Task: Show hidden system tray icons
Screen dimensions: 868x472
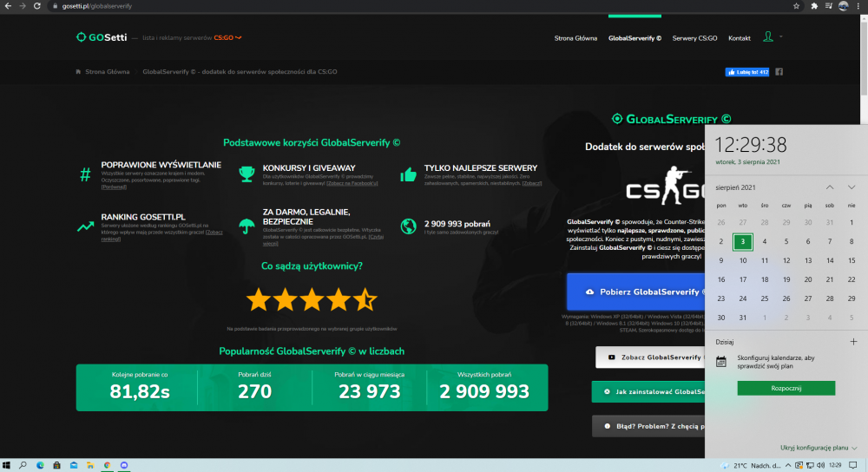Action: coord(788,465)
